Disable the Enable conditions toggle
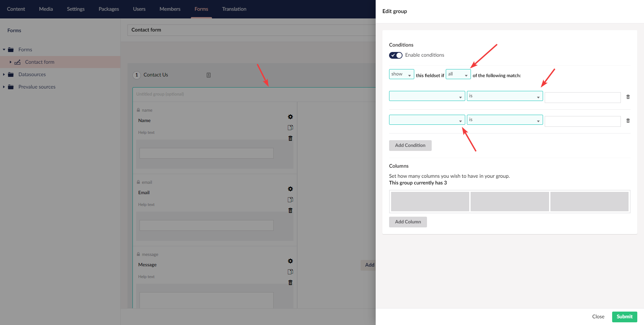 pyautogui.click(x=396, y=55)
